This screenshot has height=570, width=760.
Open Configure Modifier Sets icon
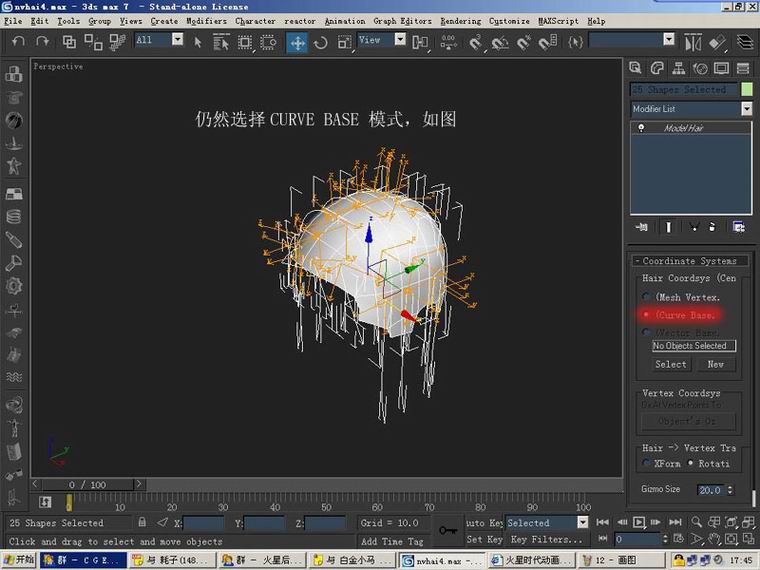[739, 227]
